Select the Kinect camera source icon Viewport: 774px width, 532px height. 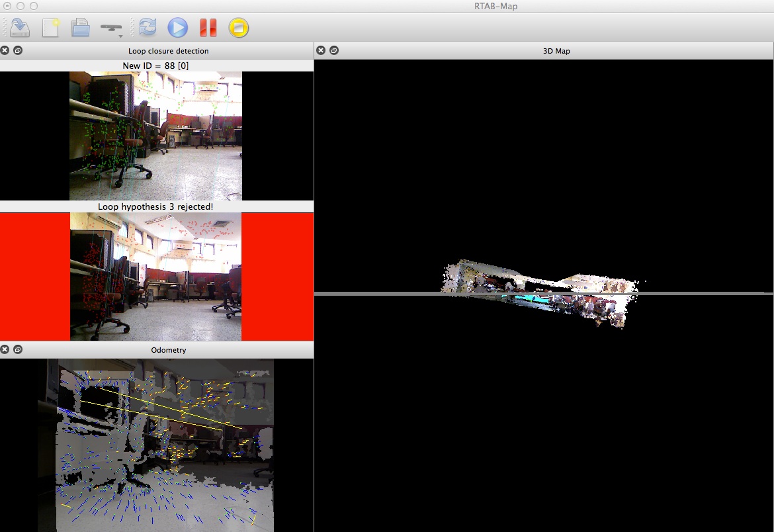pyautogui.click(x=110, y=26)
